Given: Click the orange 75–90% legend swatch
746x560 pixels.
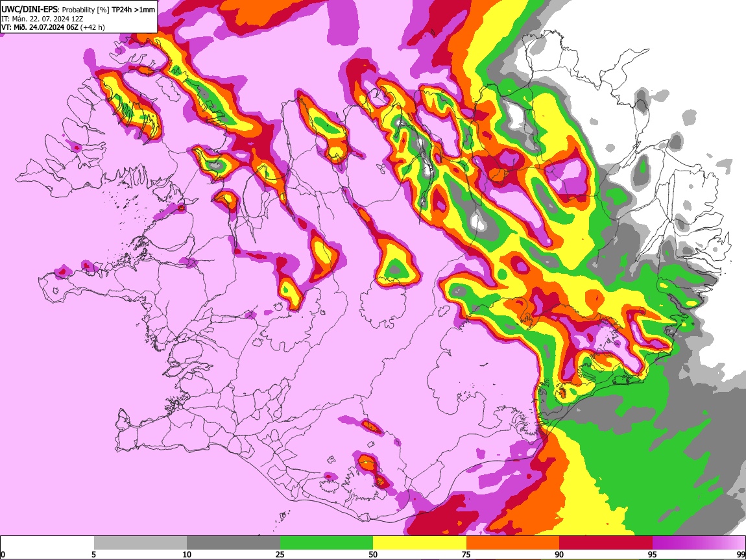Looking at the screenshot, I should point(512,542).
